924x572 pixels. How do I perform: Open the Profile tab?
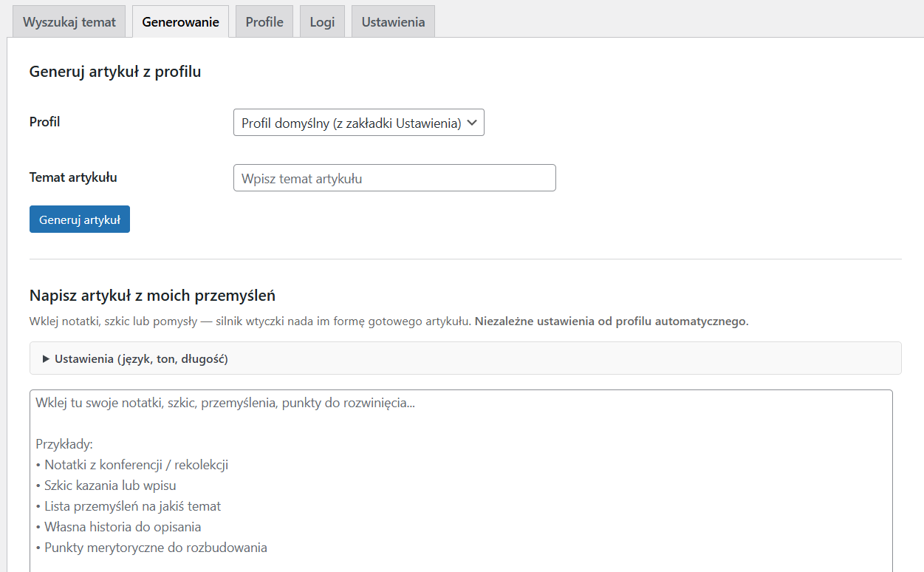[264, 22]
